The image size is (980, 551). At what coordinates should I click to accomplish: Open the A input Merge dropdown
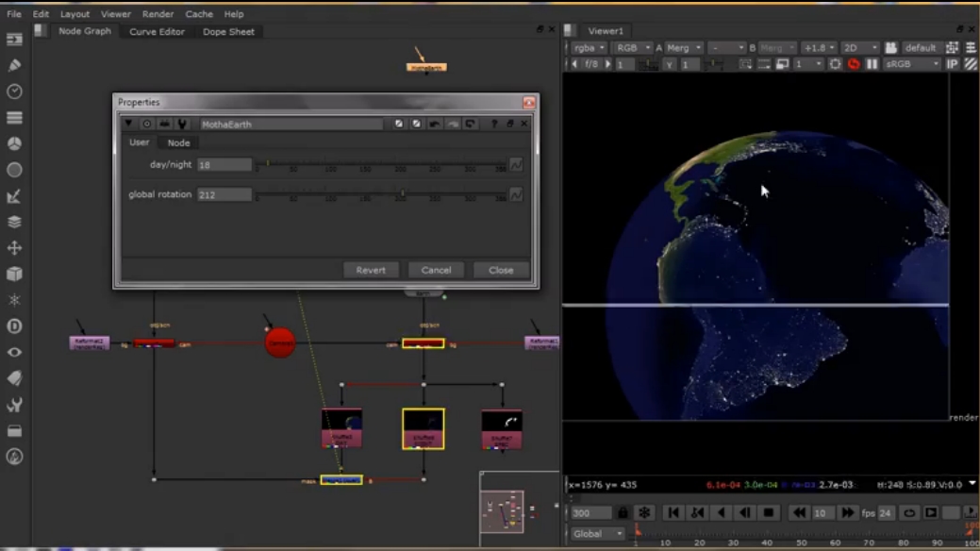(683, 47)
